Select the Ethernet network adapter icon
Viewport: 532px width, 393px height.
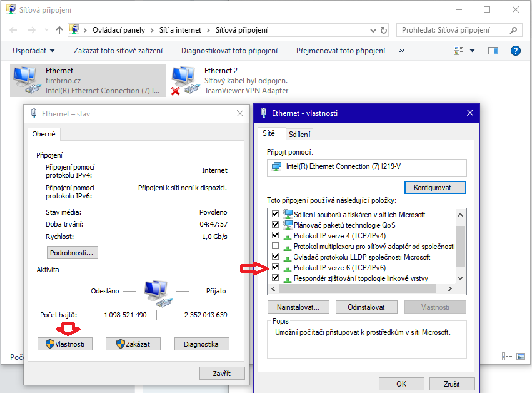pyautogui.click(x=25, y=80)
